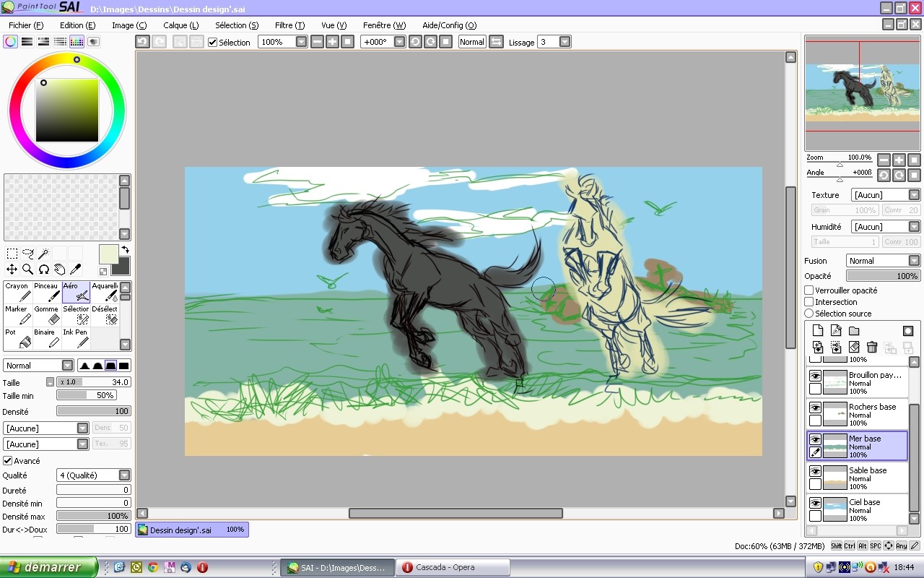This screenshot has width=924, height=578.
Task: Select the Gomme eraser tool
Action: [46, 315]
